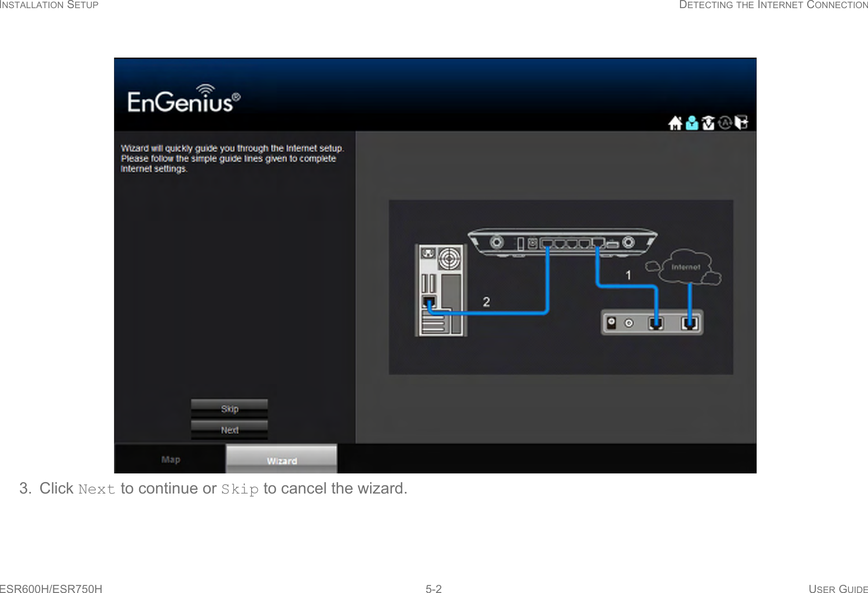Click the 'ESR600H/ESR750H' footer text
Image resolution: width=868 pixels, height=593 pixels.
pyautogui.click(x=51, y=589)
